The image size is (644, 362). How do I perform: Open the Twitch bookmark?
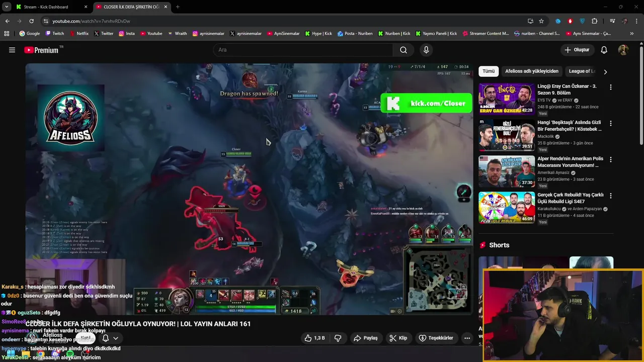click(x=55, y=34)
